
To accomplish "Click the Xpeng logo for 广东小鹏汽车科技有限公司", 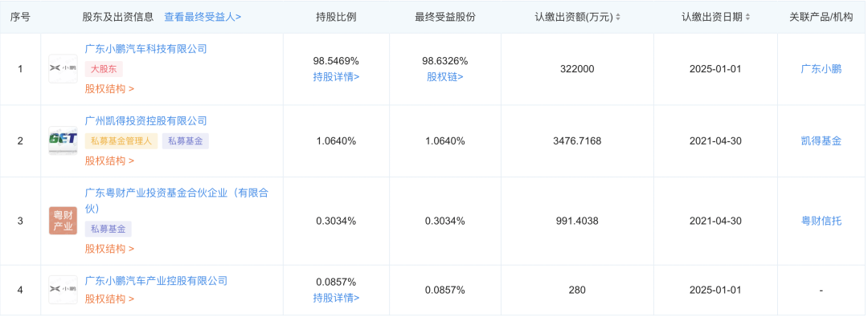I will tap(63, 69).
